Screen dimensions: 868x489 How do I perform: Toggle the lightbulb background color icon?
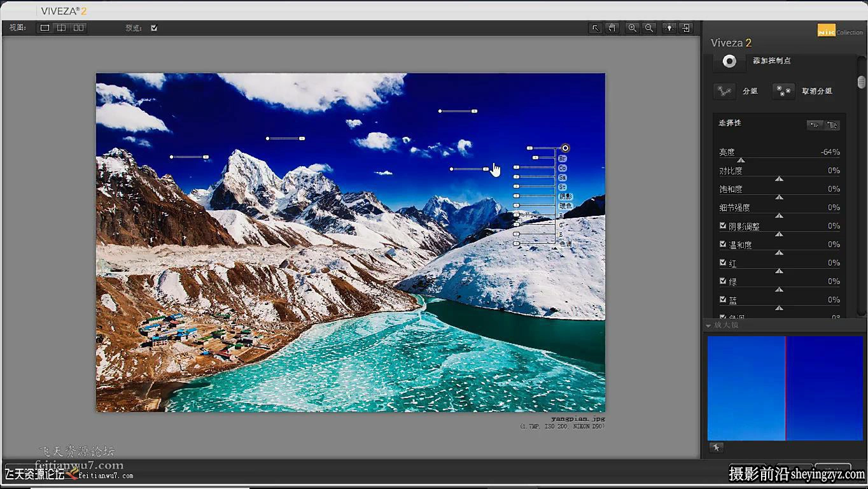669,28
